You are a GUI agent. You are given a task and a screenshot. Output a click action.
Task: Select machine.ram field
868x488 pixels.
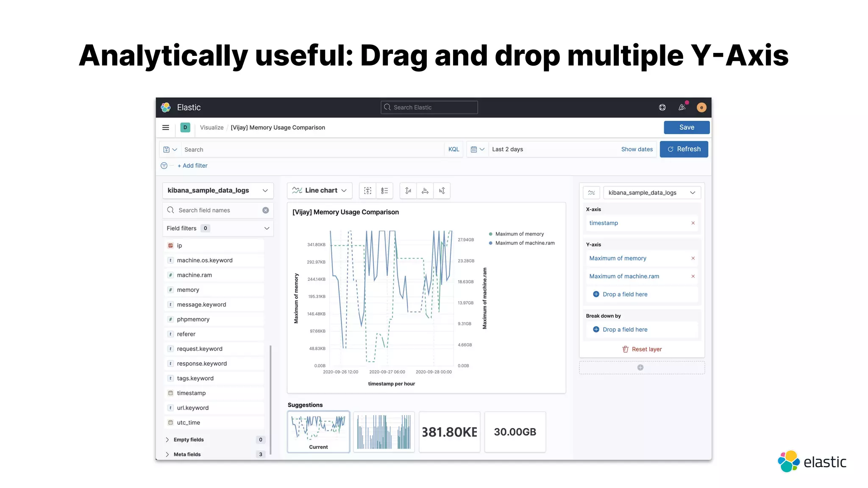point(214,275)
